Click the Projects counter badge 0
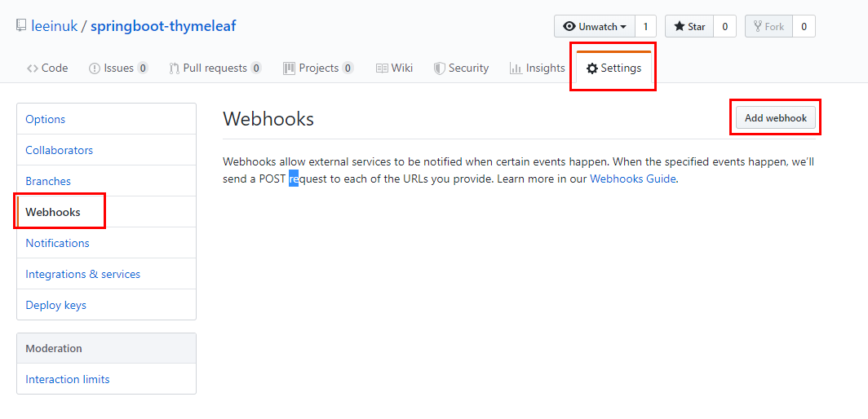 pos(348,68)
